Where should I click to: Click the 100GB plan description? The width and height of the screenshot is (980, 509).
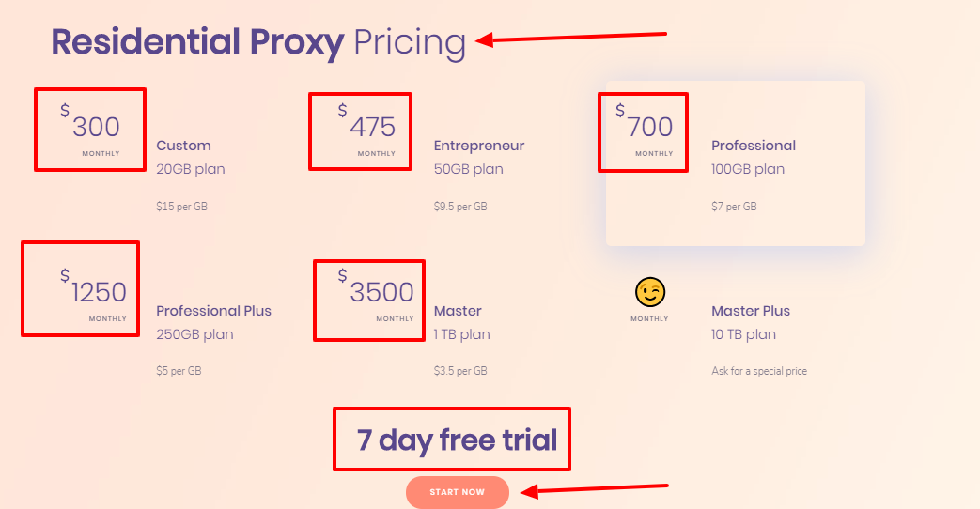pos(748,169)
